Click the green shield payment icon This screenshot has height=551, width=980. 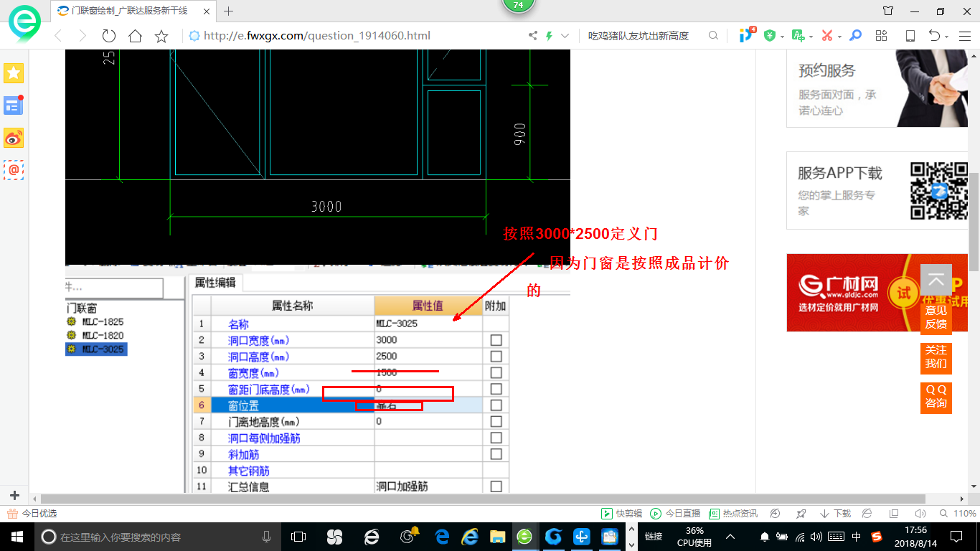coord(770,35)
